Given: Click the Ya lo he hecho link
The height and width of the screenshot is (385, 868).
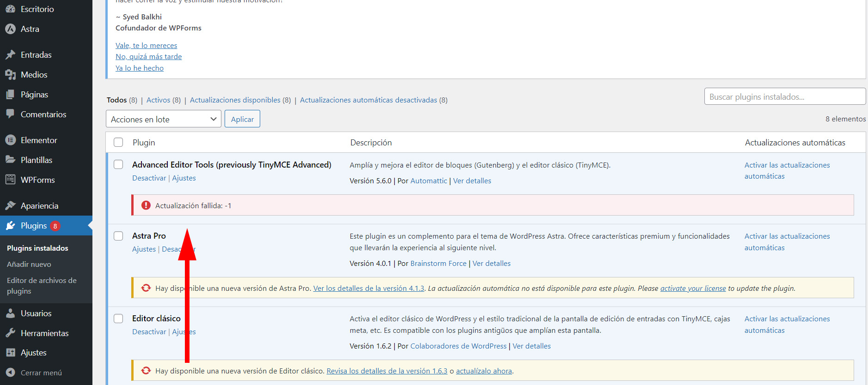Looking at the screenshot, I should click(140, 68).
